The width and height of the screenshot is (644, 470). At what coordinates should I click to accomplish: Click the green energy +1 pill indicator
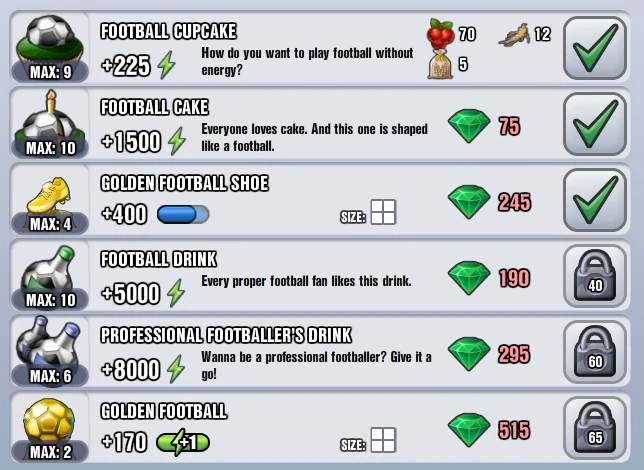183,442
